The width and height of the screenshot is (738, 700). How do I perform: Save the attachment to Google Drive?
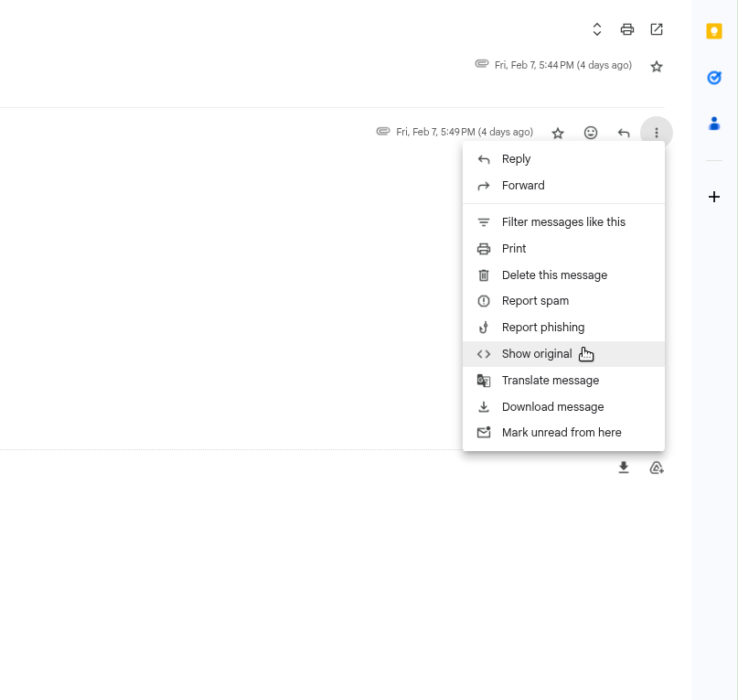pyautogui.click(x=656, y=468)
